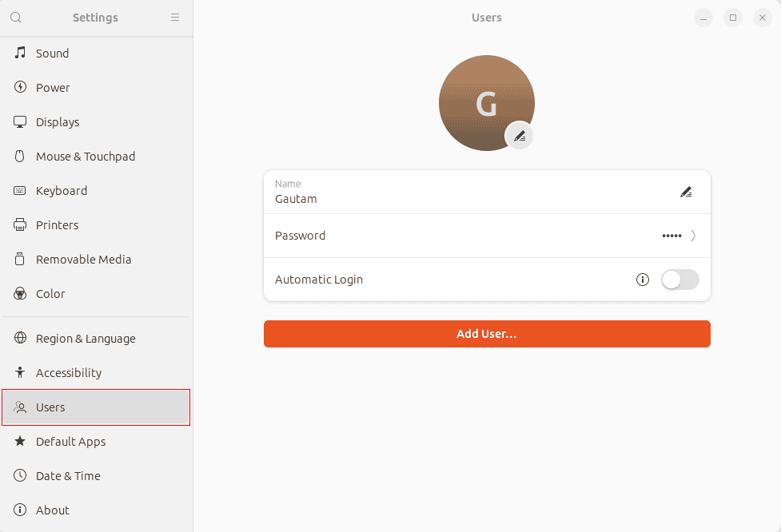Viewport: 781px width, 532px height.
Task: Select the Keyboard settings icon
Action: coord(18,190)
